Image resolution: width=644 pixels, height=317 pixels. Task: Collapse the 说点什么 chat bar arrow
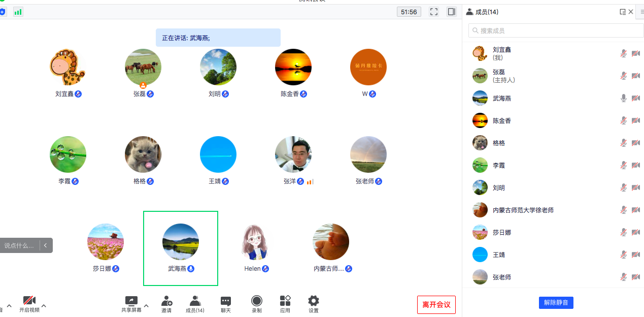coord(46,245)
